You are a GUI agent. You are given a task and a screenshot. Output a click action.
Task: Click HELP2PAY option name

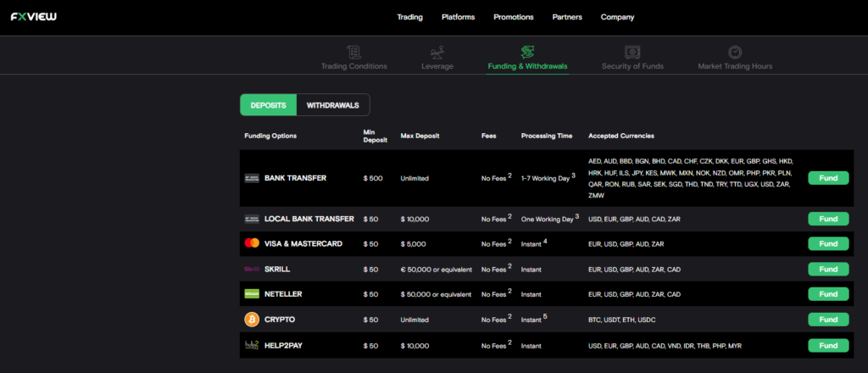[x=283, y=345]
